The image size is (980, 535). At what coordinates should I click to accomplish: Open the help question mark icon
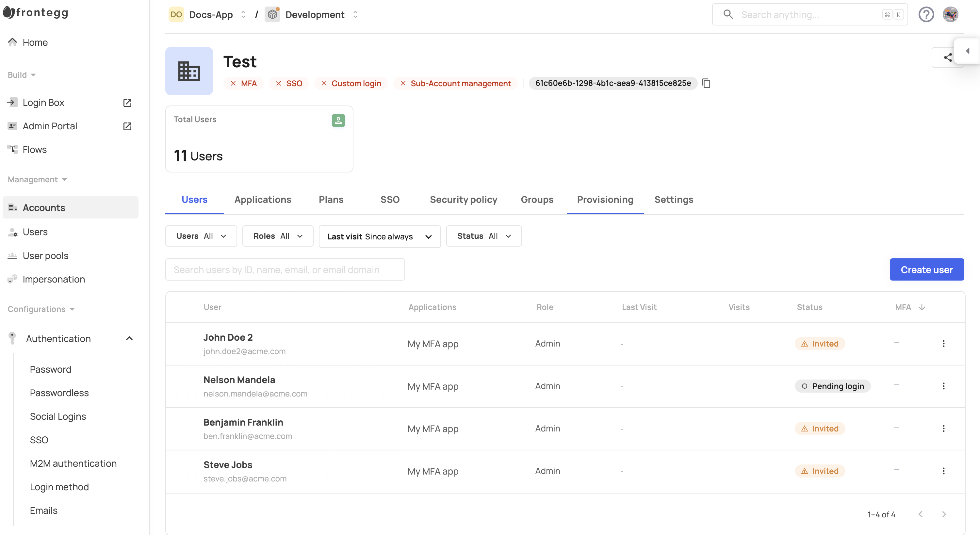[926, 14]
